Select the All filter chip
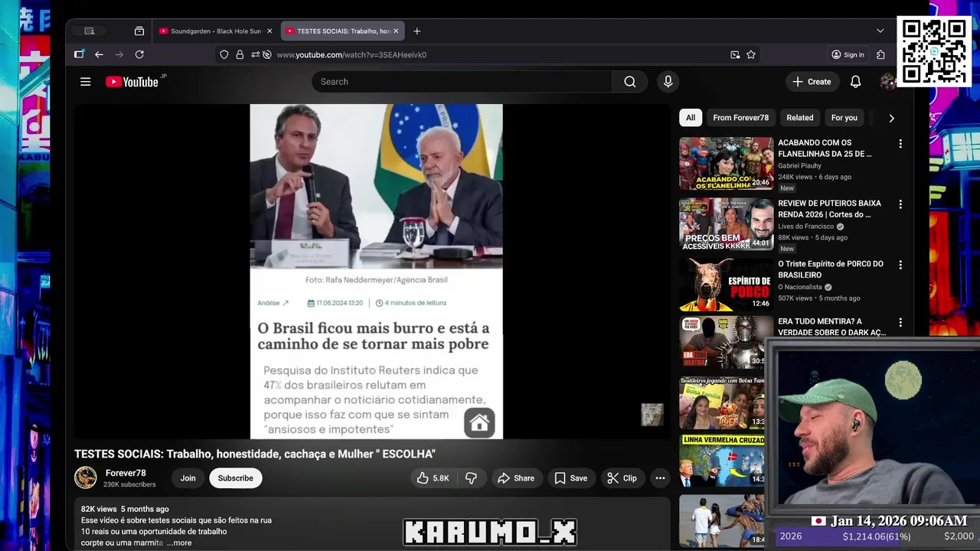Screen dimensions: 980x551 tap(691, 118)
